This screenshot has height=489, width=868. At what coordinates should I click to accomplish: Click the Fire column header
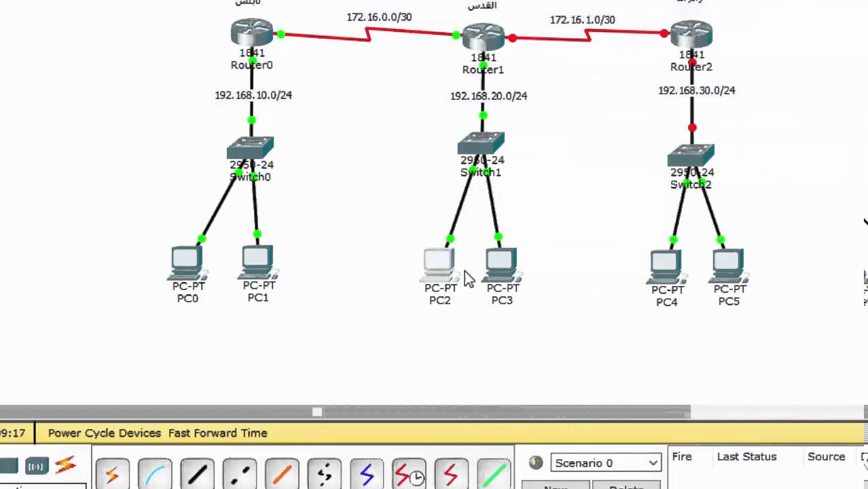pyautogui.click(x=682, y=456)
